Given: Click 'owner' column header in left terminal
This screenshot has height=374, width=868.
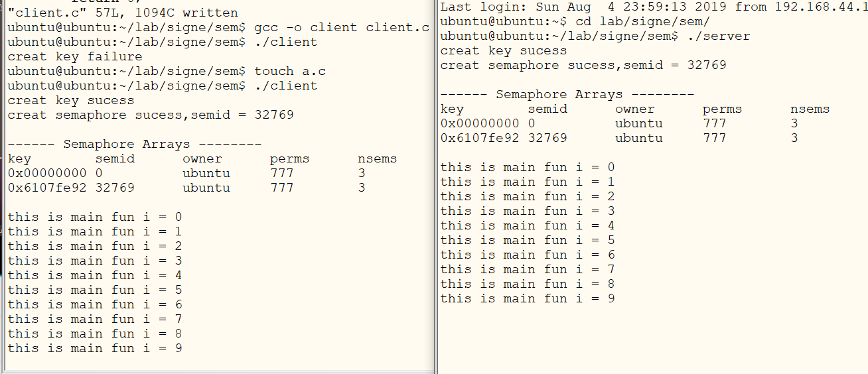Looking at the screenshot, I should (202, 159).
